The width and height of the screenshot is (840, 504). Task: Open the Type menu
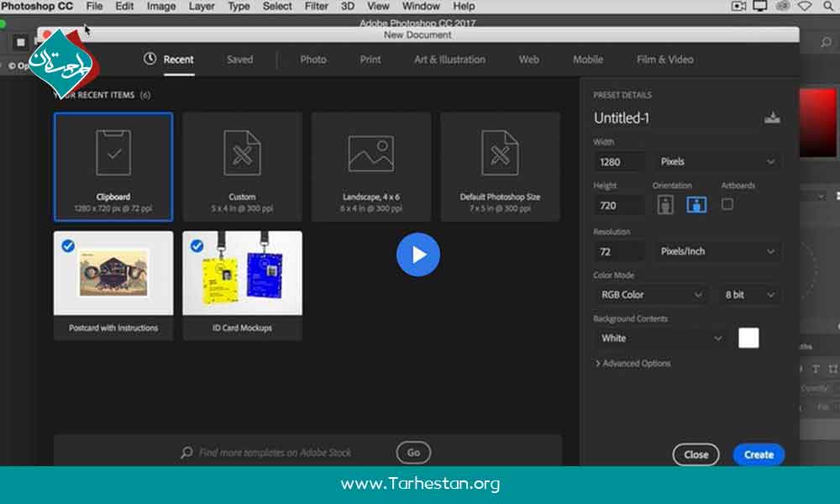tap(239, 7)
